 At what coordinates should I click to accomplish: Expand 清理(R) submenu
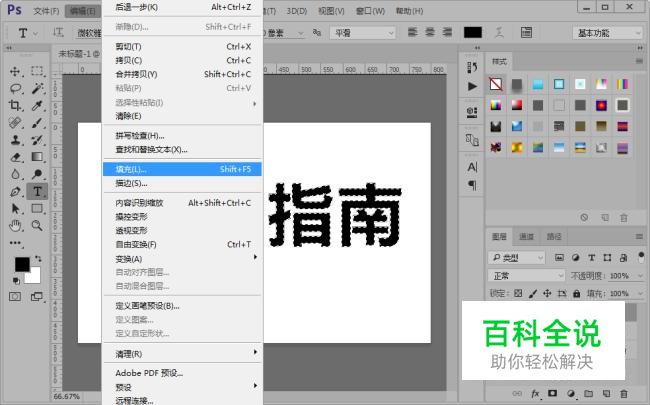click(x=182, y=354)
